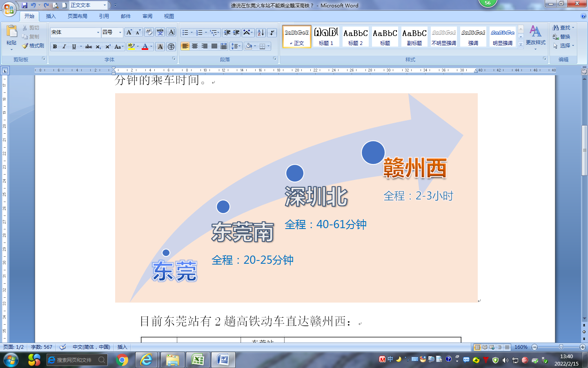This screenshot has height=368, width=588.
Task: Apply character border
Action: pos(171,32)
